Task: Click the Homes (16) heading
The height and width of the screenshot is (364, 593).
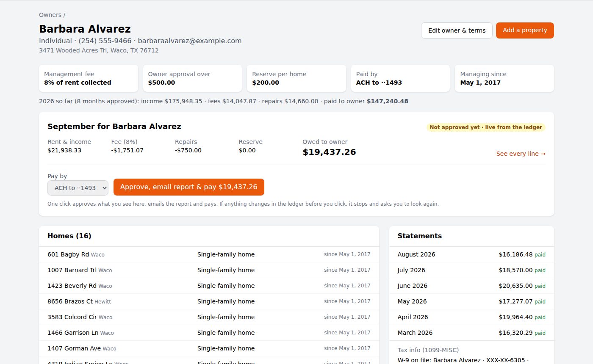Action: (x=69, y=236)
